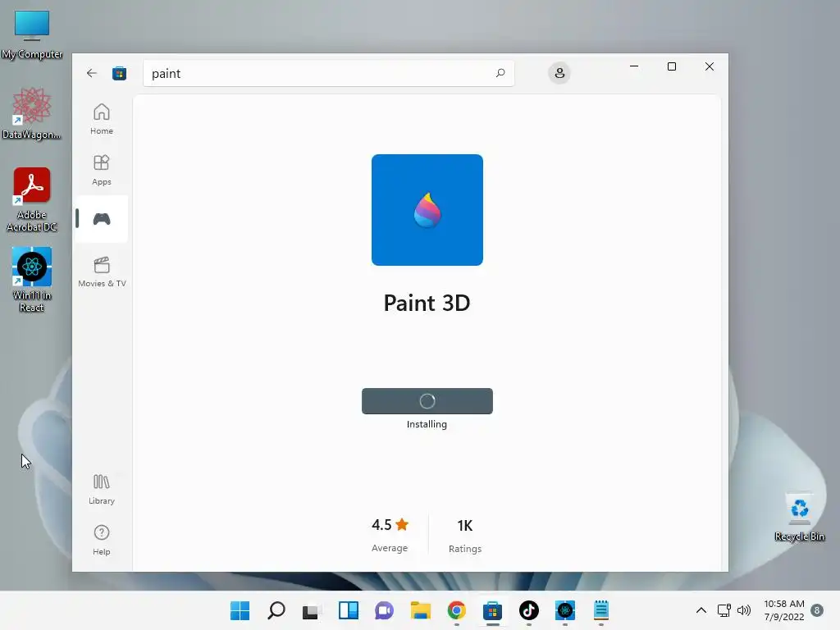Click the Microsoft Store taskbar icon
This screenshot has height=630, width=840.
[x=492, y=610]
